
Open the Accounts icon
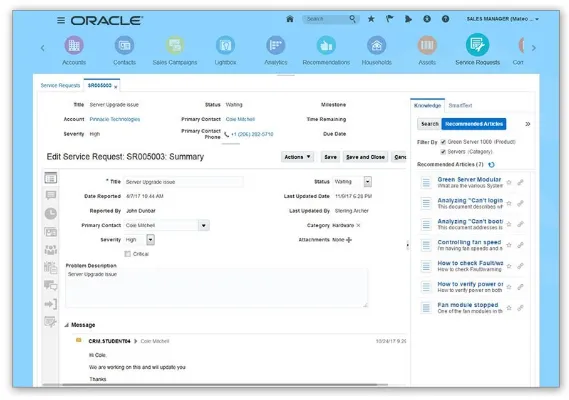(74, 45)
